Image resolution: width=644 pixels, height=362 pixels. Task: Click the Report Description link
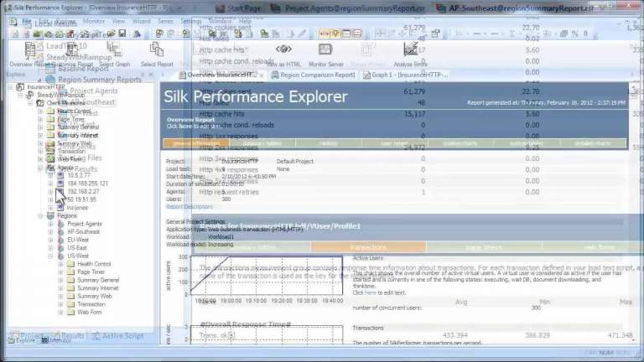coord(190,206)
